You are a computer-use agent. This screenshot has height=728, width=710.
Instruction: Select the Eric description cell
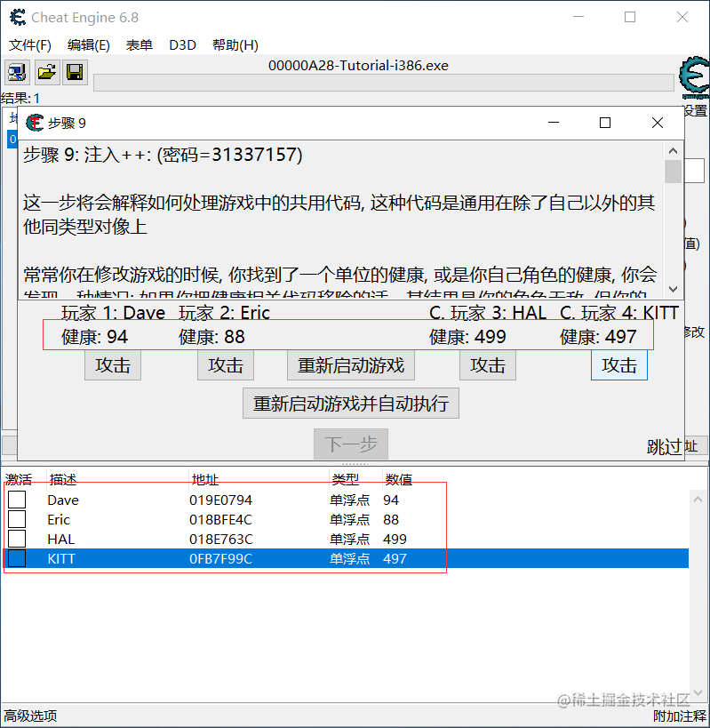click(59, 519)
